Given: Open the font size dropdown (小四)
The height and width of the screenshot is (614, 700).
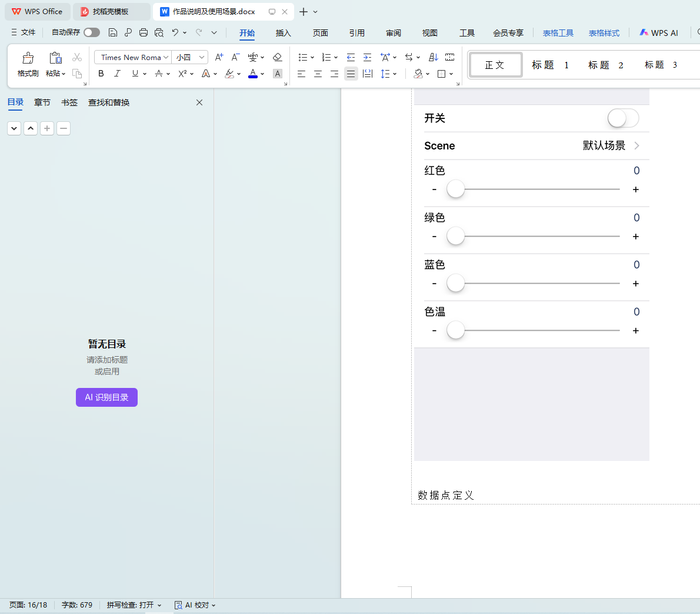Looking at the screenshot, I should (x=202, y=57).
